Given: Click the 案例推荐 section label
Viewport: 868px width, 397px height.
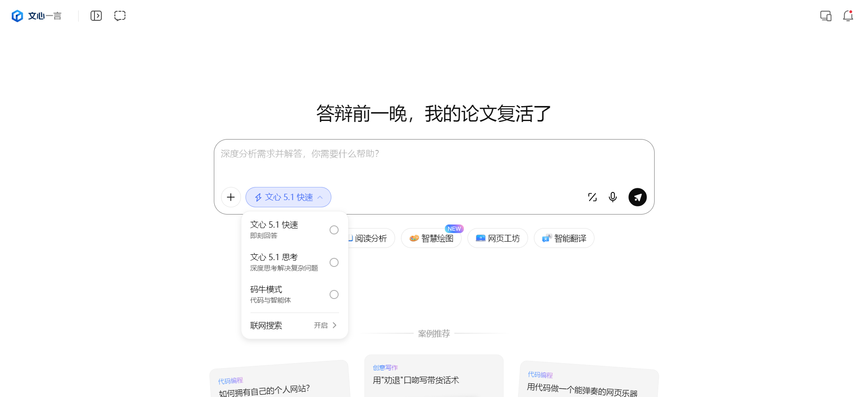Looking at the screenshot, I should pyautogui.click(x=434, y=333).
